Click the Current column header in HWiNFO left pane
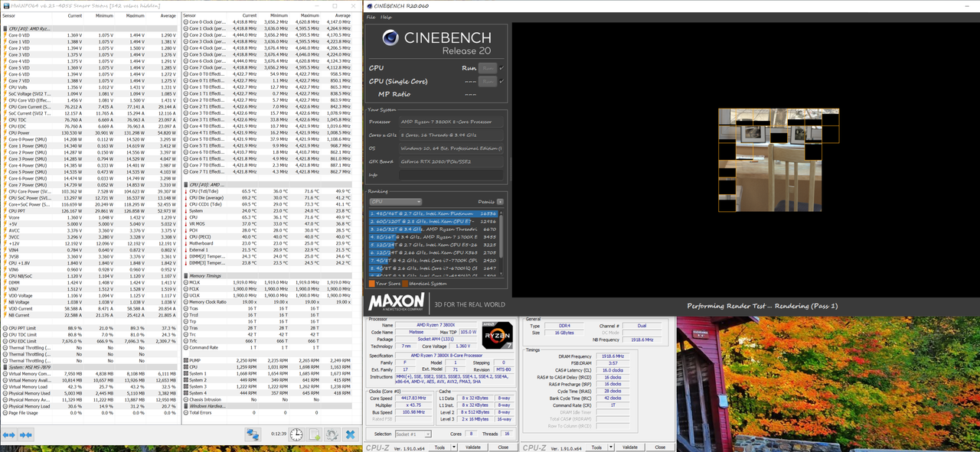Screen dimensions: 980x452 point(74,15)
